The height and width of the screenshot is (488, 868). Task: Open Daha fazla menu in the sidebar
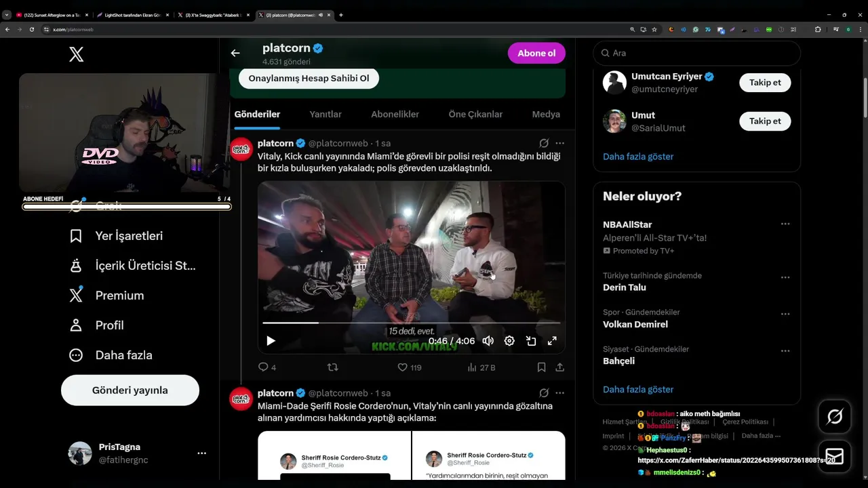pyautogui.click(x=111, y=355)
